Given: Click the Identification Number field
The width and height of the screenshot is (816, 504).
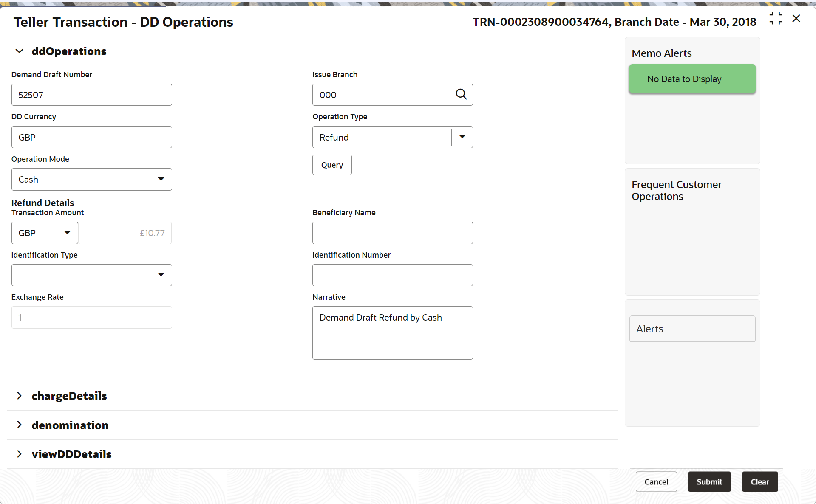Looking at the screenshot, I should coord(392,275).
